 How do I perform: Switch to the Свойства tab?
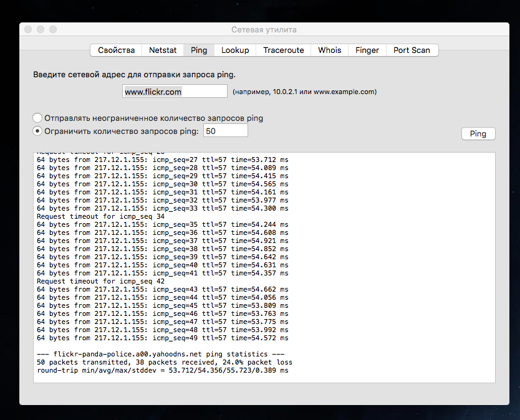(x=116, y=50)
